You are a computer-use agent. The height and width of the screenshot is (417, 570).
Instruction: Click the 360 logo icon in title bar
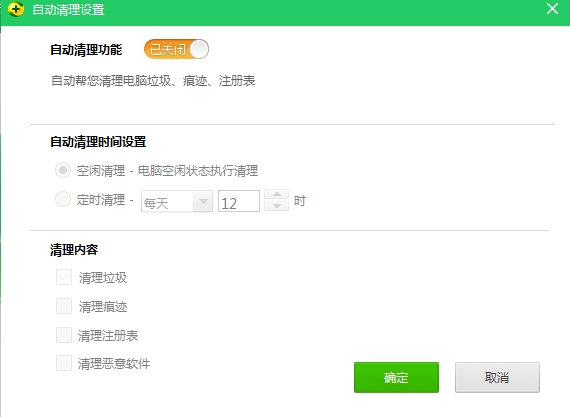click(x=15, y=9)
